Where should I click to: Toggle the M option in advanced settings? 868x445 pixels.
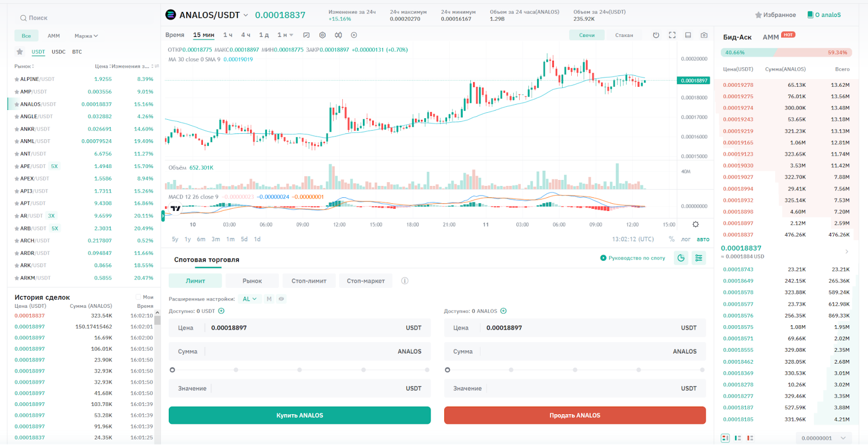[x=269, y=299]
